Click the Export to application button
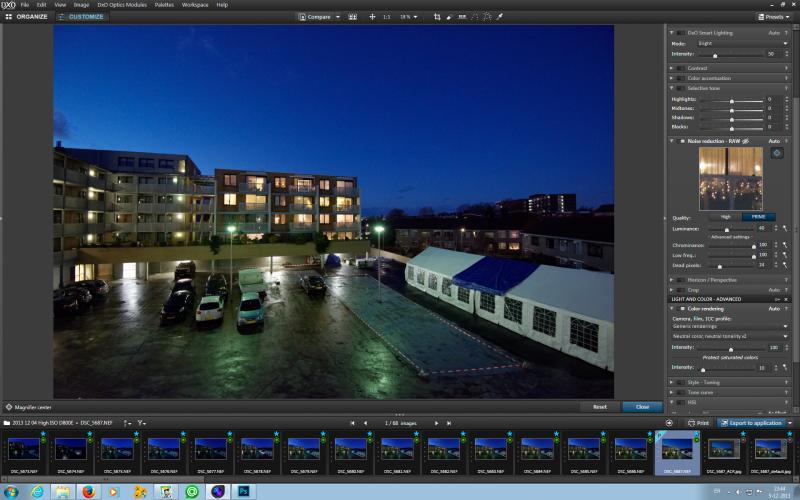 pos(751,423)
